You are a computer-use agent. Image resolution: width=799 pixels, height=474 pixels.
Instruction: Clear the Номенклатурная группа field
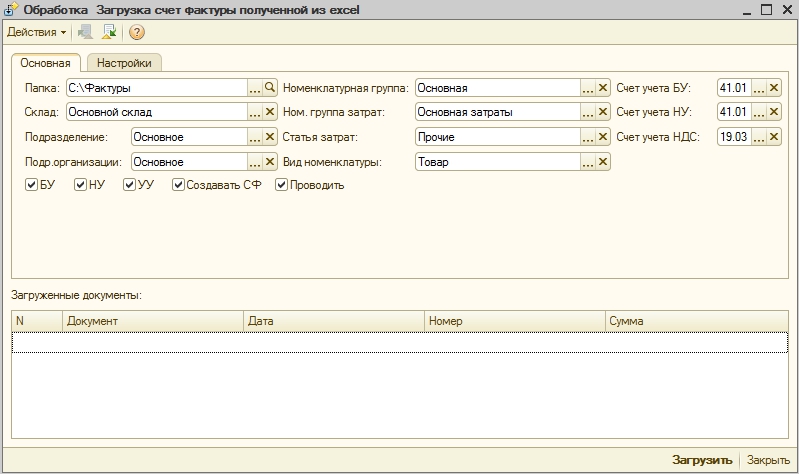(603, 88)
